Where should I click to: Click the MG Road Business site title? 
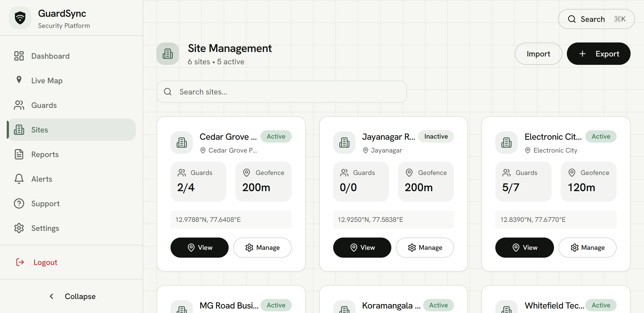tap(229, 305)
